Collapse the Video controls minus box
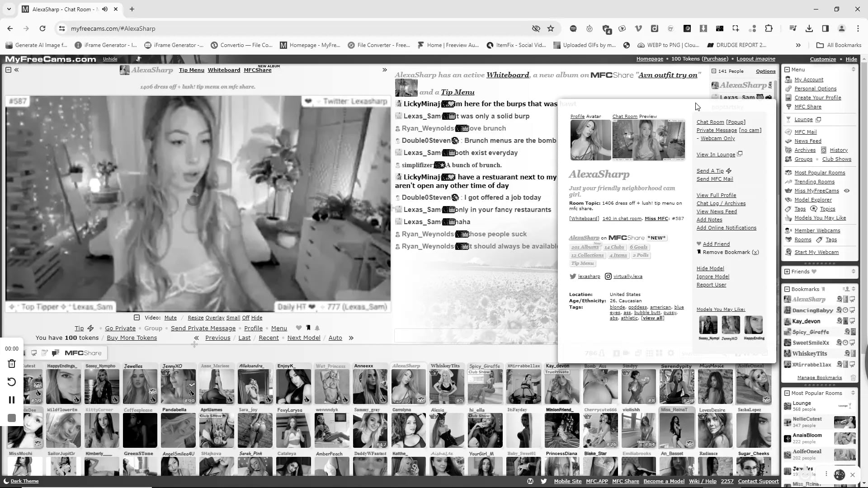The height and width of the screenshot is (488, 868). [137, 318]
